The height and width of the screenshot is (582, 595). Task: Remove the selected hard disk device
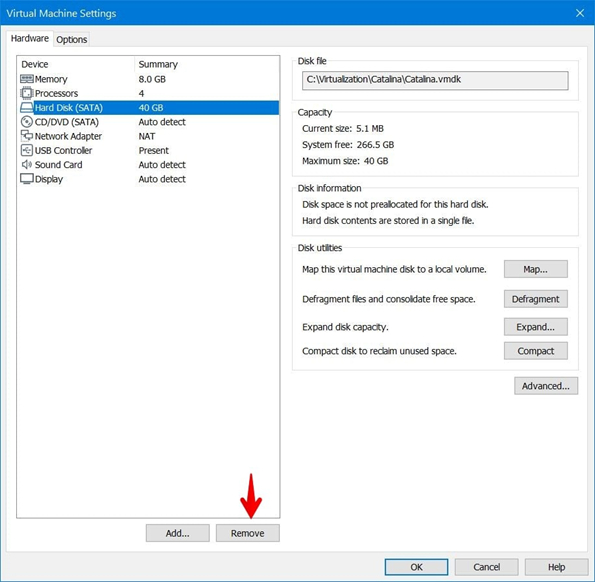(248, 533)
